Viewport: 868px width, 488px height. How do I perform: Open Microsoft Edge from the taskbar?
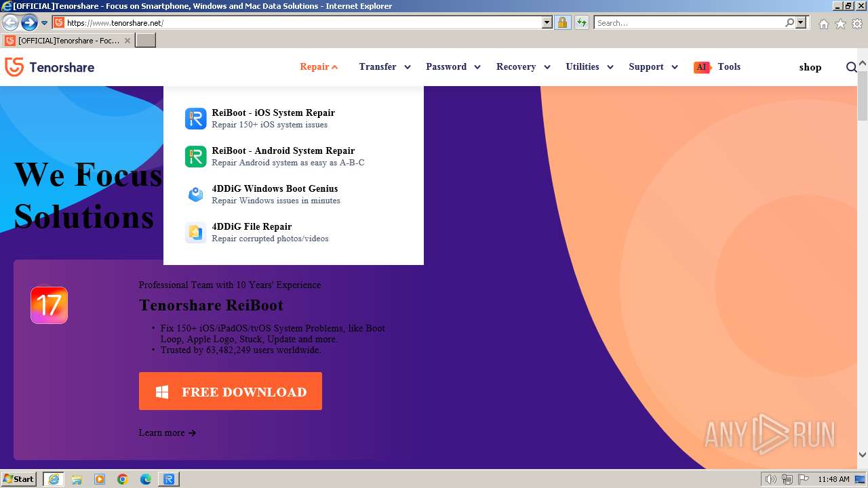(x=146, y=479)
